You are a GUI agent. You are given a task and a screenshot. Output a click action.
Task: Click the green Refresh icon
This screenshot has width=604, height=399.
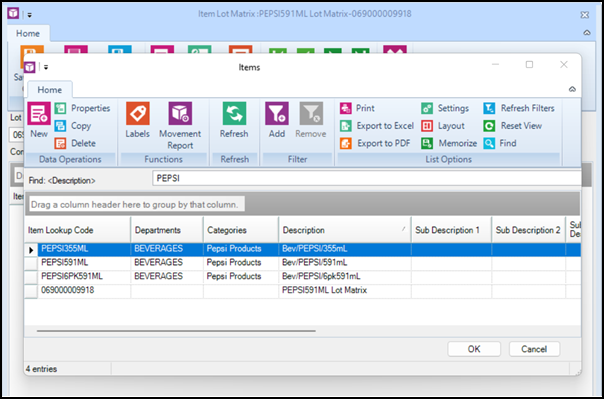point(234,114)
